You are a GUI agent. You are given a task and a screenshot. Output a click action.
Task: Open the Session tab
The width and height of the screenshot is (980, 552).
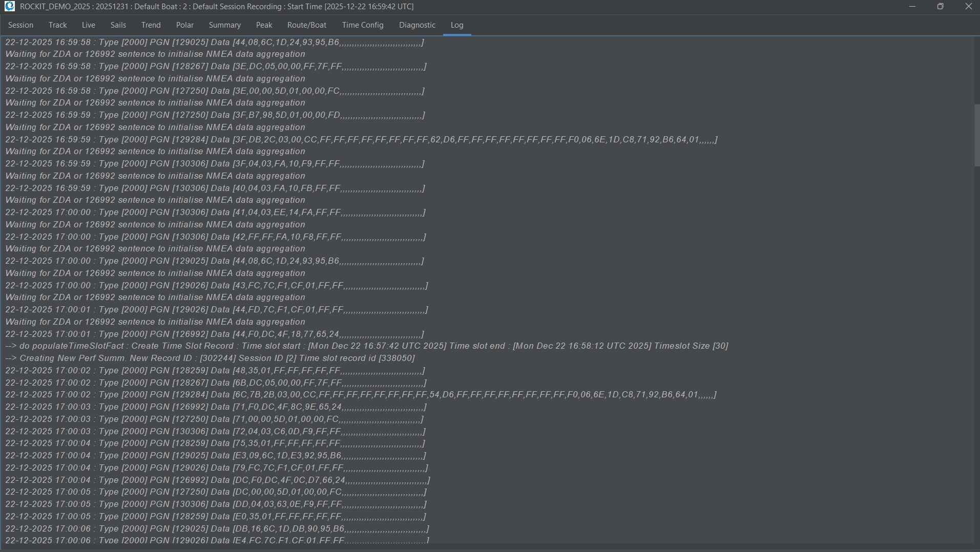pos(20,25)
